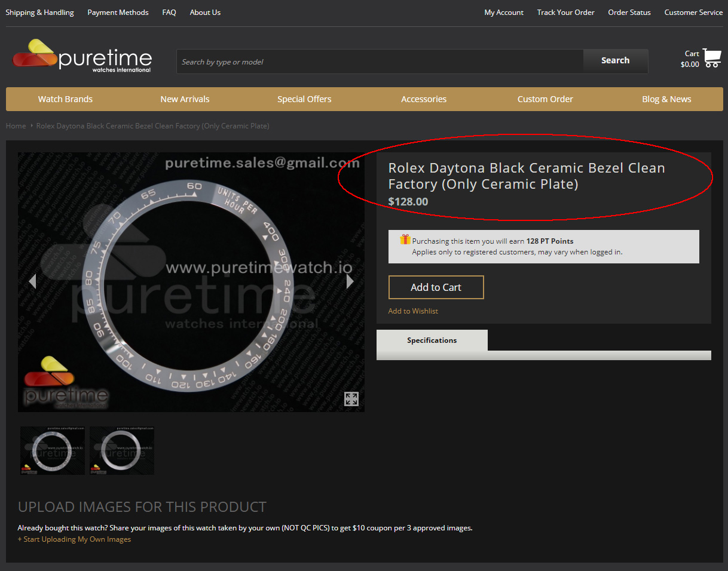Viewport: 728px width, 571px height.
Task: Open Track Your Order link
Action: coord(565,13)
